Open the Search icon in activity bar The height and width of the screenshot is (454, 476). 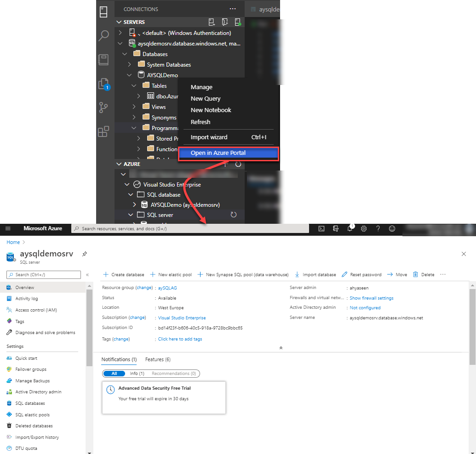click(103, 35)
